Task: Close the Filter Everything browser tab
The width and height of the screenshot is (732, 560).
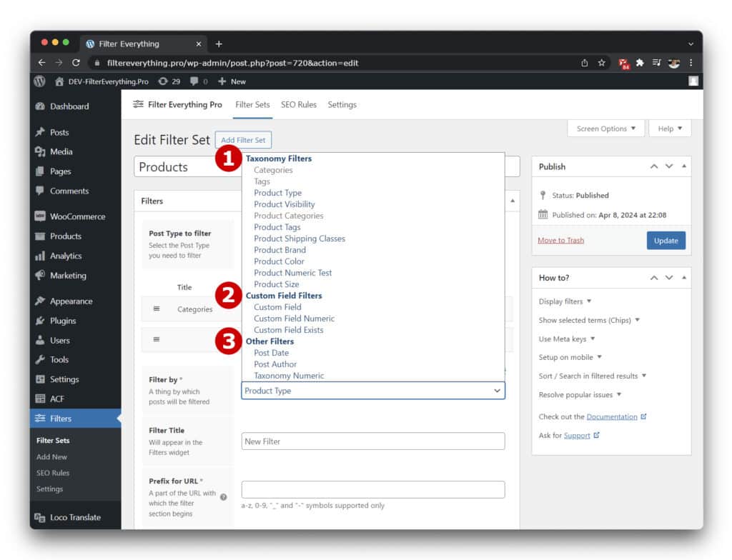Action: [199, 44]
